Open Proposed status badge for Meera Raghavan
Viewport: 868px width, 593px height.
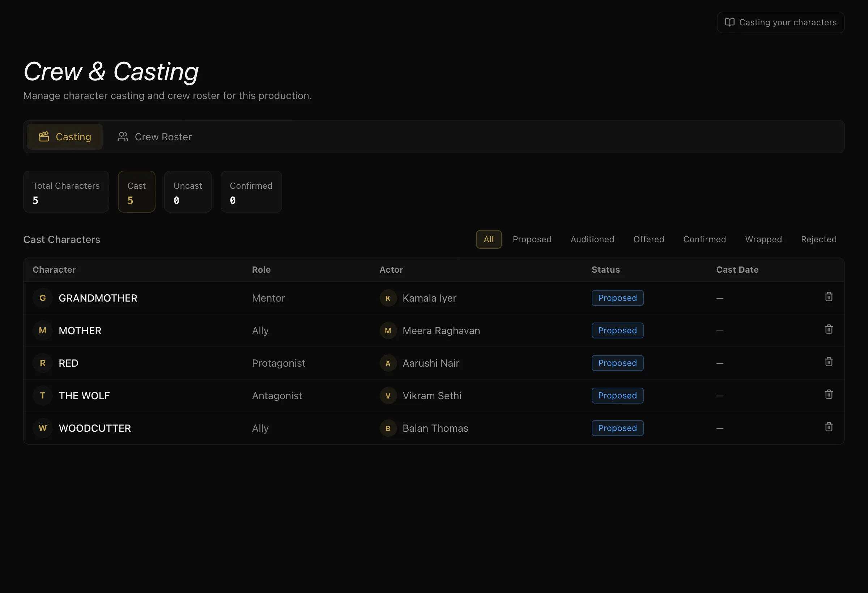[x=617, y=330]
